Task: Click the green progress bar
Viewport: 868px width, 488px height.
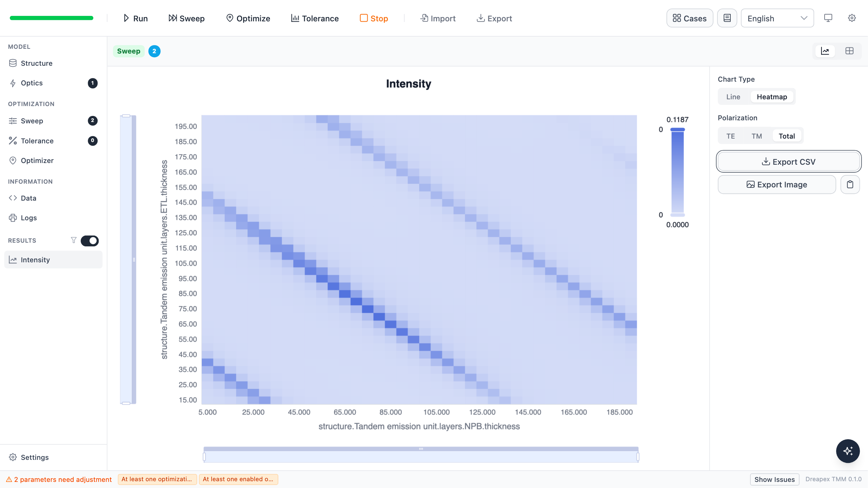Action: tap(52, 18)
